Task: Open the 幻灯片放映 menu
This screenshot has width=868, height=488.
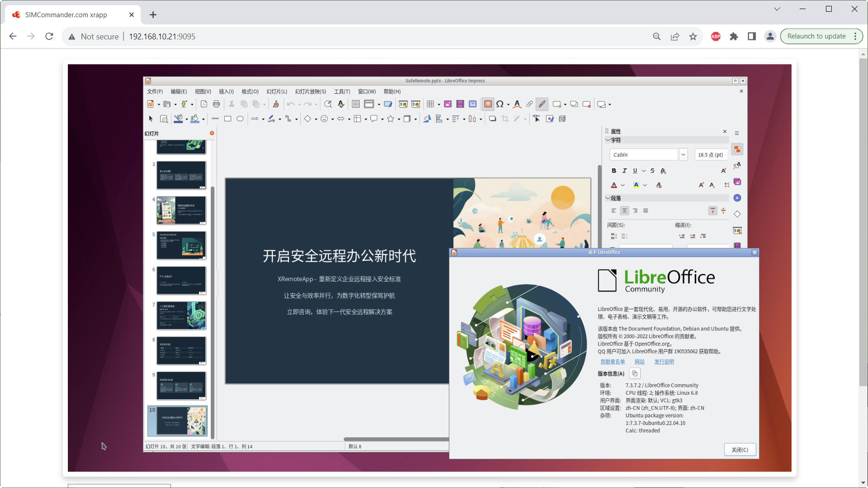Action: [x=310, y=91]
